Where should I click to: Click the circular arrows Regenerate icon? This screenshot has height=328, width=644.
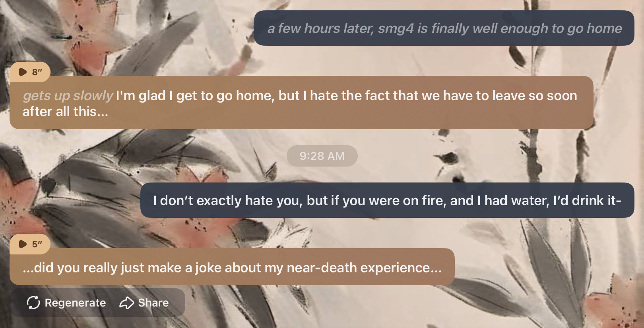click(x=33, y=303)
